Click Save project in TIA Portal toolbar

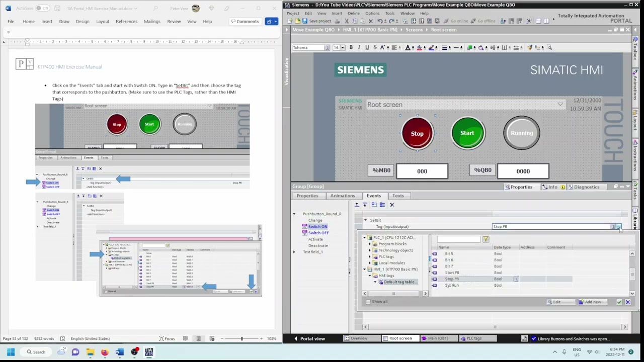(316, 21)
